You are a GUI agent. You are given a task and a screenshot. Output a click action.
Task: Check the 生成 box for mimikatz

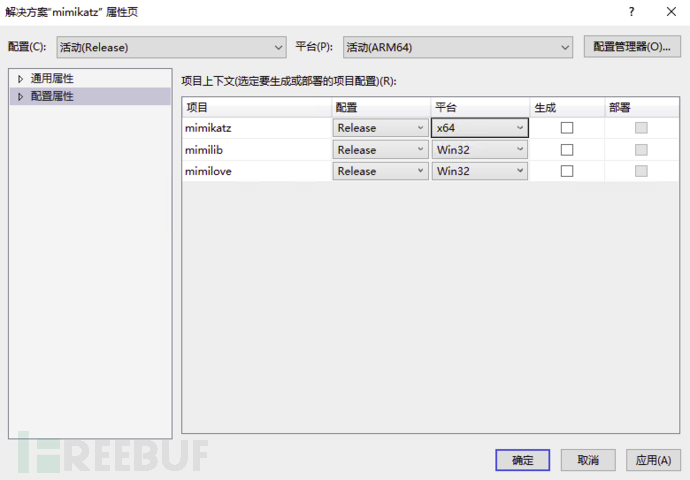(567, 128)
